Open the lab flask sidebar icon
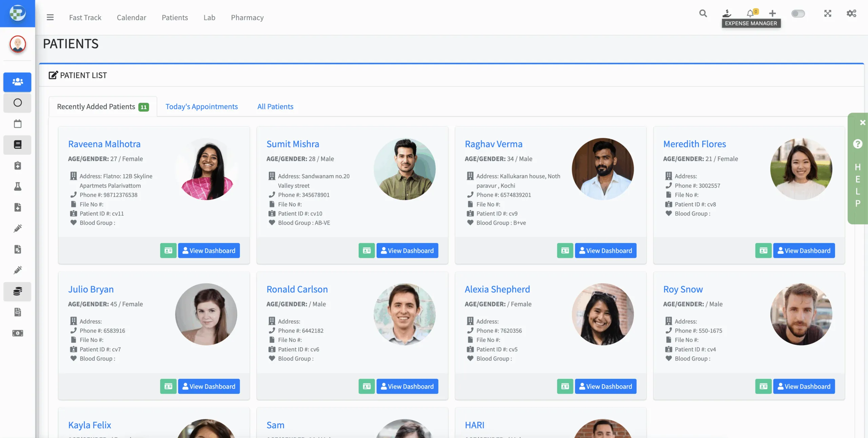This screenshot has width=868, height=438. [x=18, y=186]
